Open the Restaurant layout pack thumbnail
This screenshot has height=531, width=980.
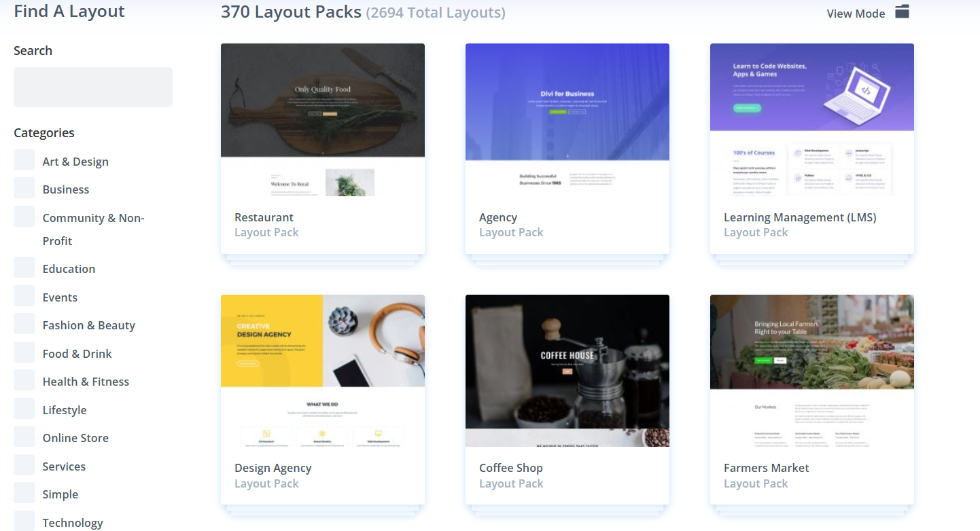(x=323, y=120)
